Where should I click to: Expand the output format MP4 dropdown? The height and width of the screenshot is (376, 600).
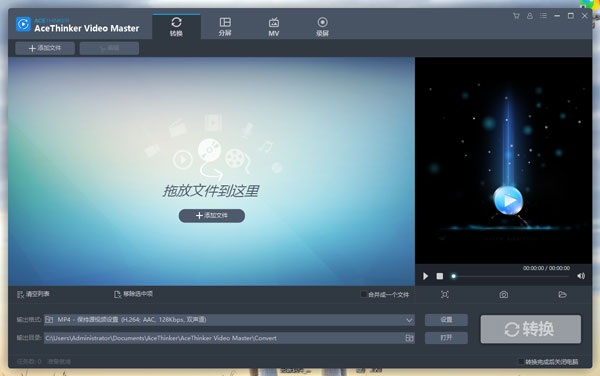point(409,320)
